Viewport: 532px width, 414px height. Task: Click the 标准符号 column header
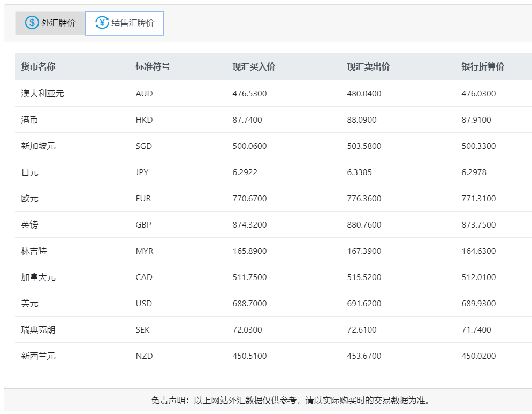point(153,67)
